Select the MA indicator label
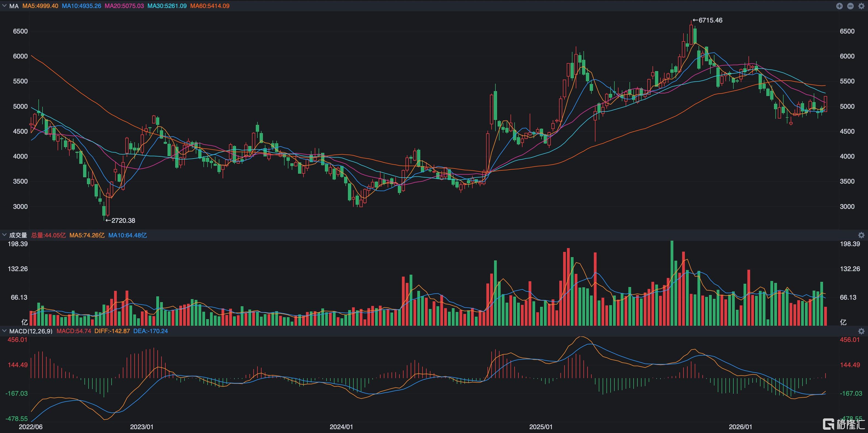Image resolution: width=868 pixels, height=433 pixels. [x=14, y=6]
